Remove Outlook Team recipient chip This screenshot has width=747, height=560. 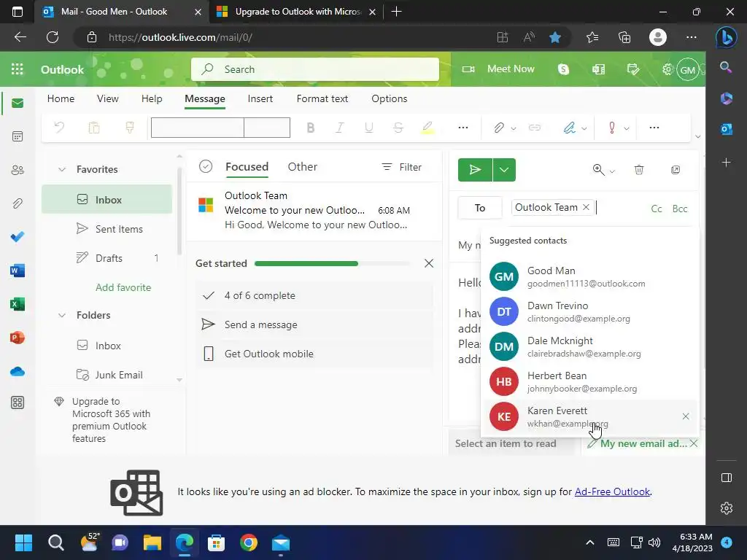coord(586,207)
